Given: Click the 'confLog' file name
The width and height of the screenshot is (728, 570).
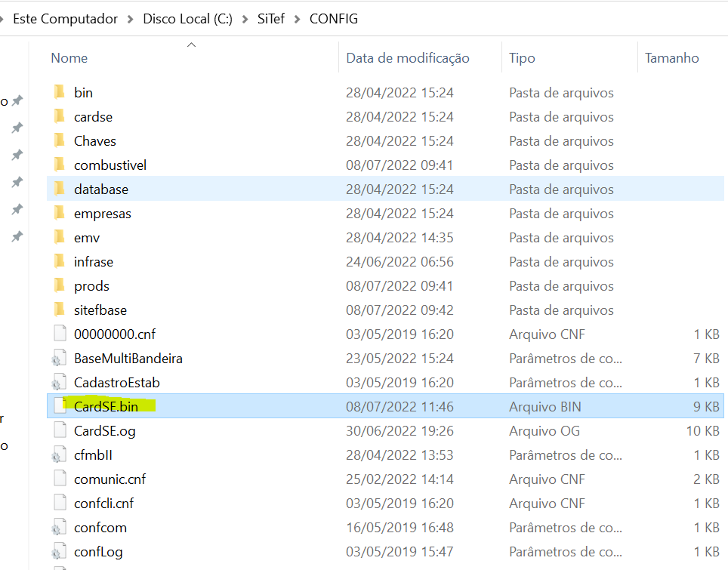Looking at the screenshot, I should click(x=98, y=551).
